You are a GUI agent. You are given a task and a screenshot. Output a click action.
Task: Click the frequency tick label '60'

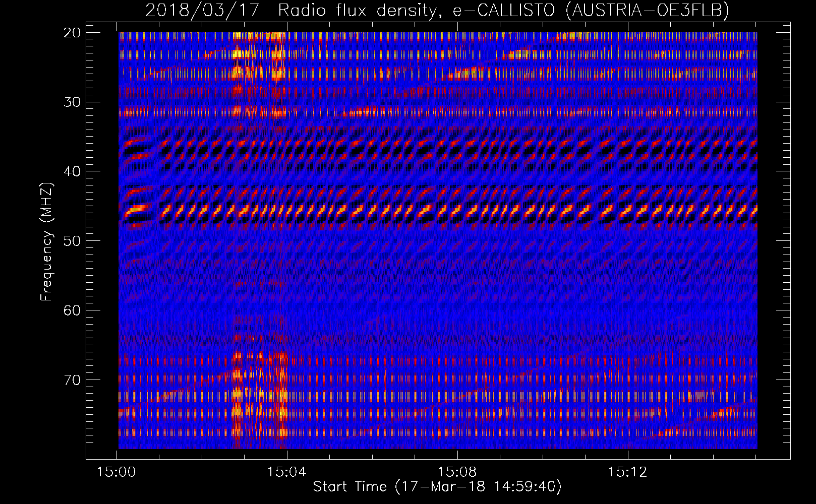[x=72, y=310]
